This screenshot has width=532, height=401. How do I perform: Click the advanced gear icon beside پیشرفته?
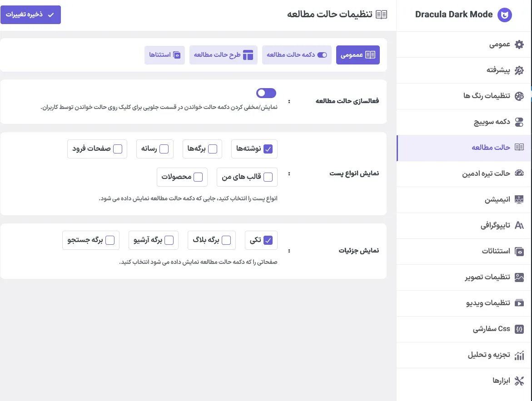point(519,70)
